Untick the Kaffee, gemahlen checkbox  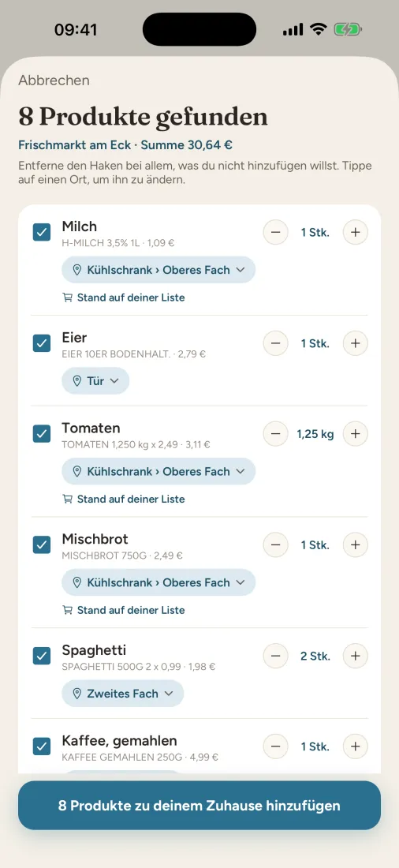(x=42, y=746)
